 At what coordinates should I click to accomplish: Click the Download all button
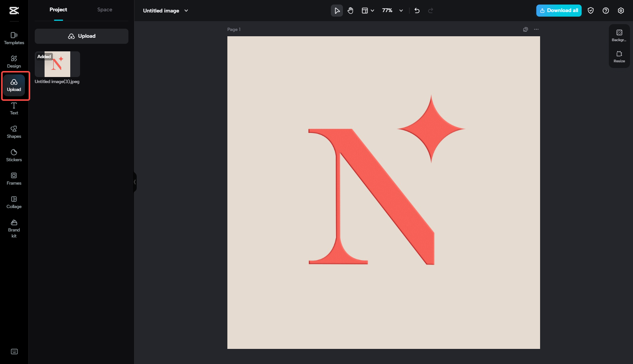pyautogui.click(x=559, y=11)
